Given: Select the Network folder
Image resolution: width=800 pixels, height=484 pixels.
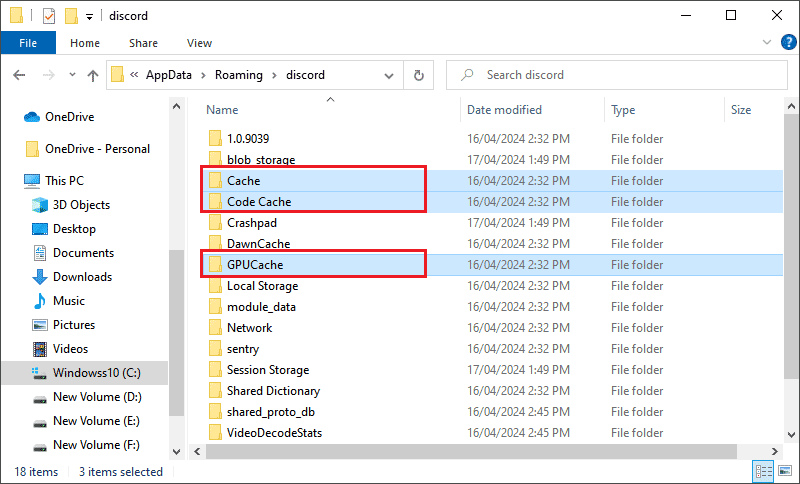Looking at the screenshot, I should coord(249,327).
